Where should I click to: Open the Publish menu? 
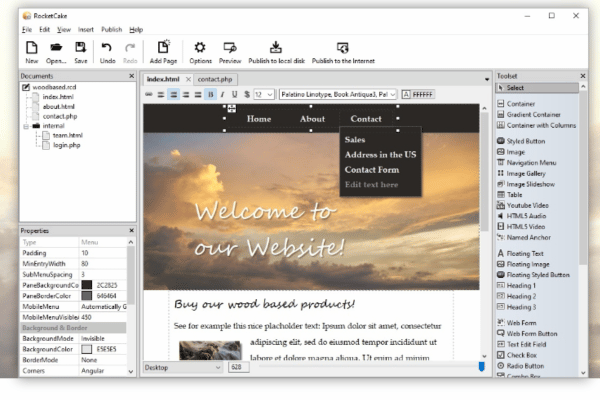click(111, 29)
